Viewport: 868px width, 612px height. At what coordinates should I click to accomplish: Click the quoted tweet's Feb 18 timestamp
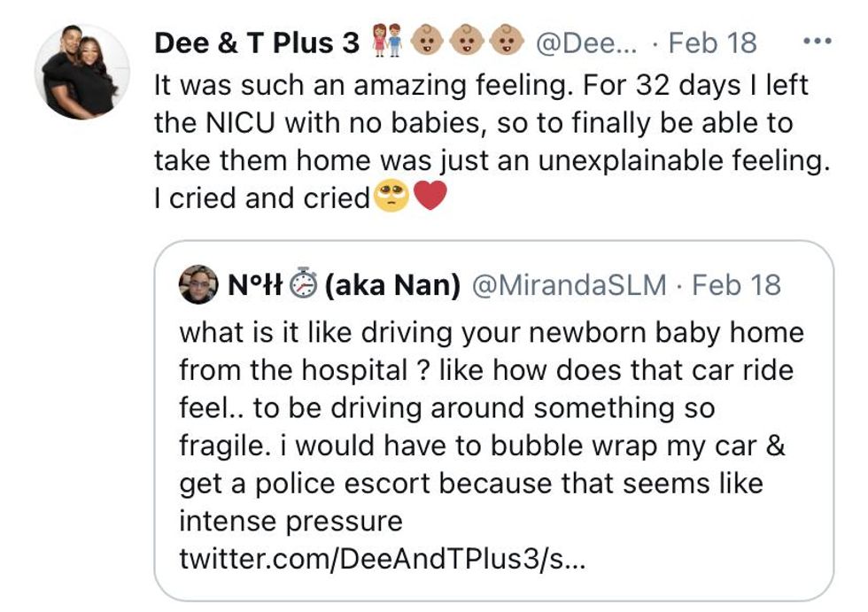coord(736,285)
